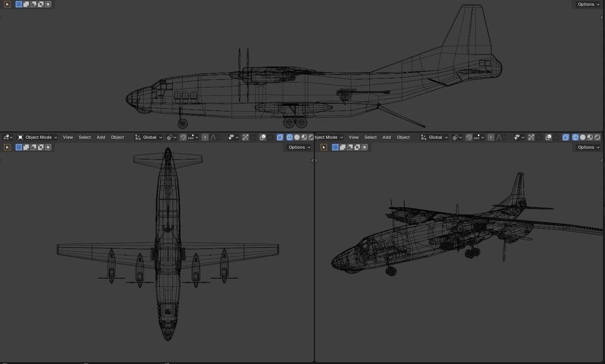Screen dimensions: 605x364
Task: Open Select menu in bottom-right viewport header
Action: click(x=370, y=137)
